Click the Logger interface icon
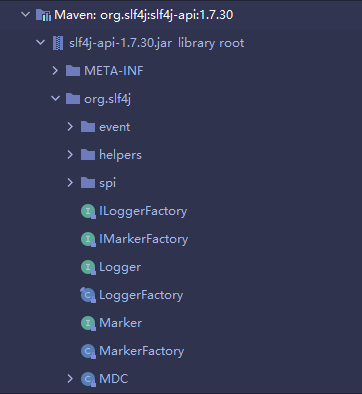 click(x=88, y=267)
